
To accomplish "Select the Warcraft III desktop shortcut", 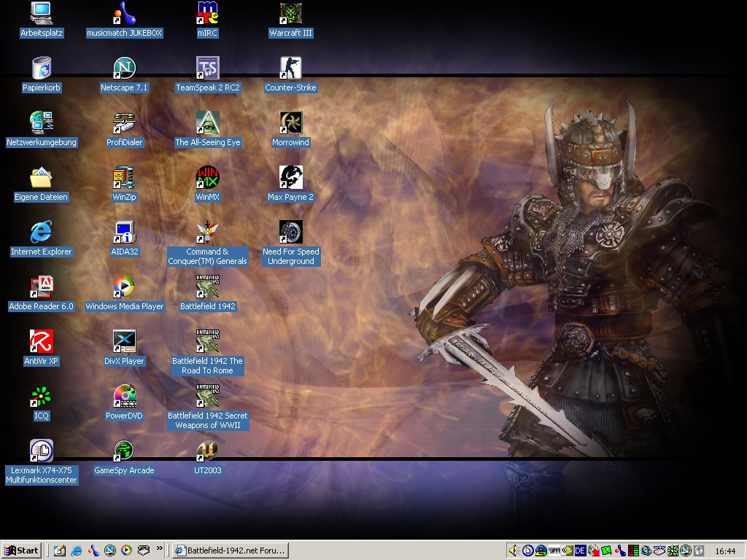I will (x=290, y=20).
